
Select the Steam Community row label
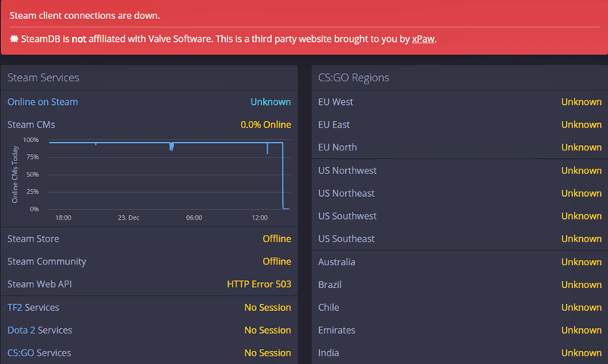point(46,261)
